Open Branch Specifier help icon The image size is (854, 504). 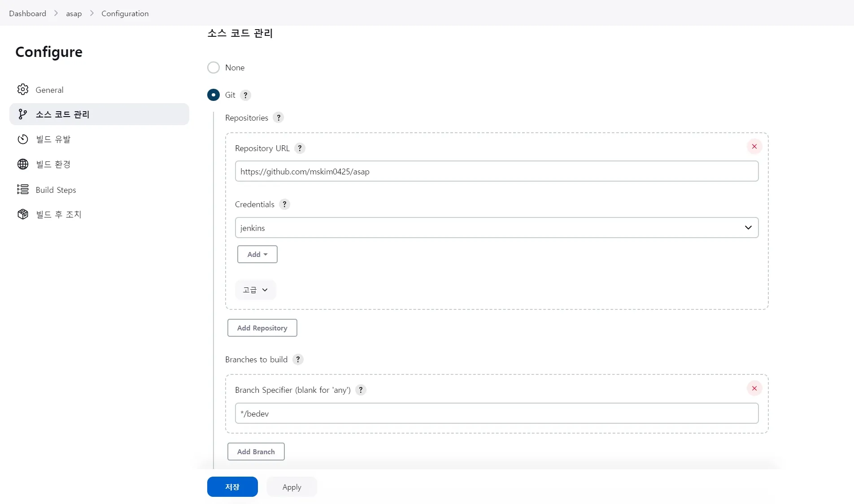point(361,390)
